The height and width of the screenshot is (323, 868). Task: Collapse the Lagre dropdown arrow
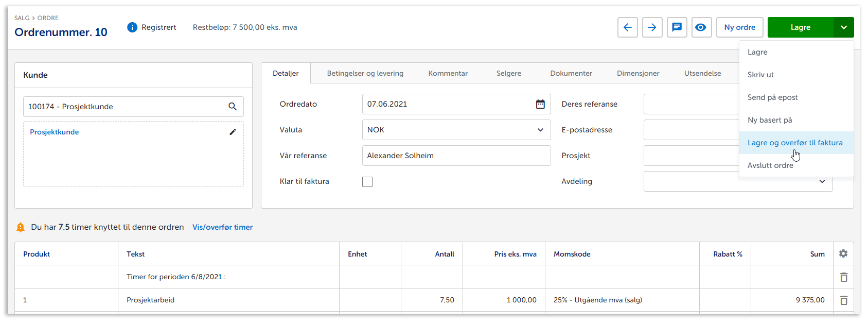[x=843, y=27]
